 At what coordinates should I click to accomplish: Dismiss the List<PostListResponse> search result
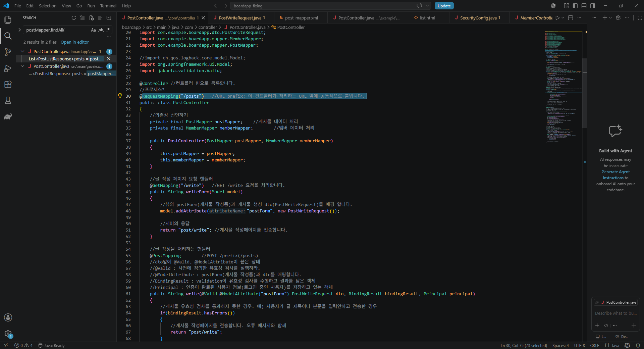click(109, 59)
